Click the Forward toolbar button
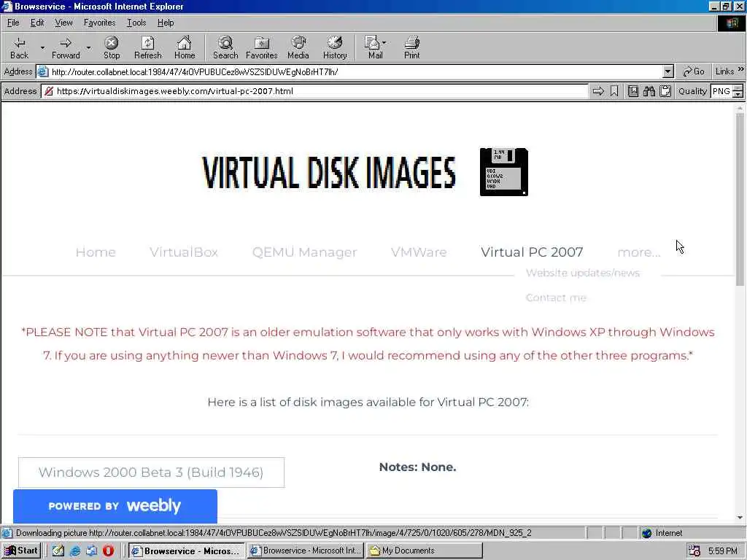 pos(66,47)
